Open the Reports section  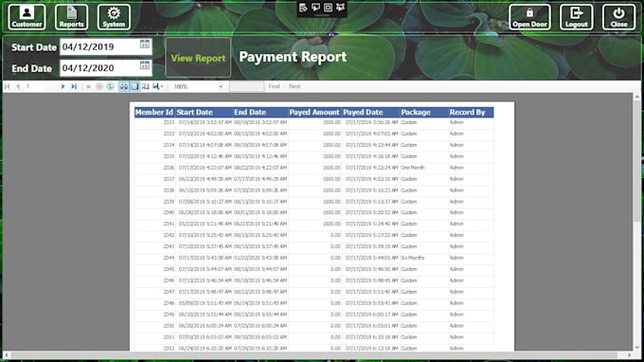pos(71,17)
